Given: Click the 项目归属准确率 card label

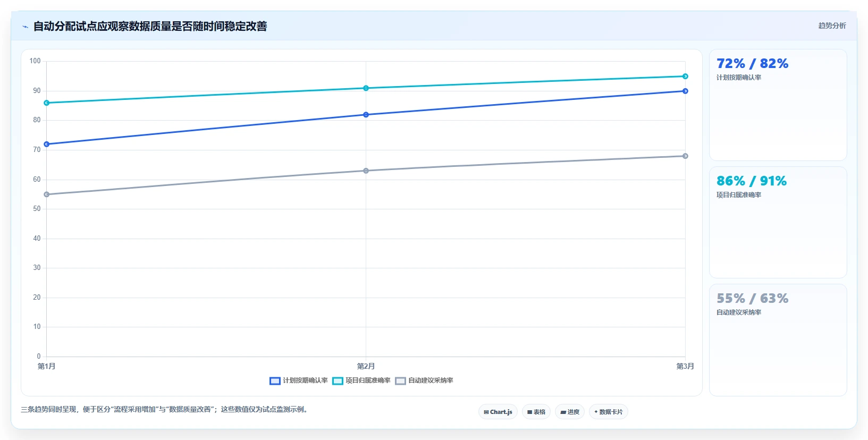Looking at the screenshot, I should [x=739, y=195].
